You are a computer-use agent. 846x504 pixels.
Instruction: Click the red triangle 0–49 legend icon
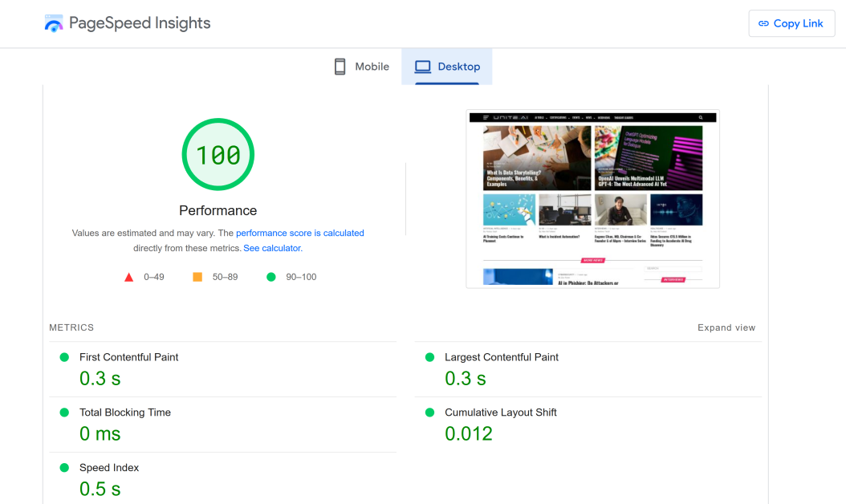(128, 278)
